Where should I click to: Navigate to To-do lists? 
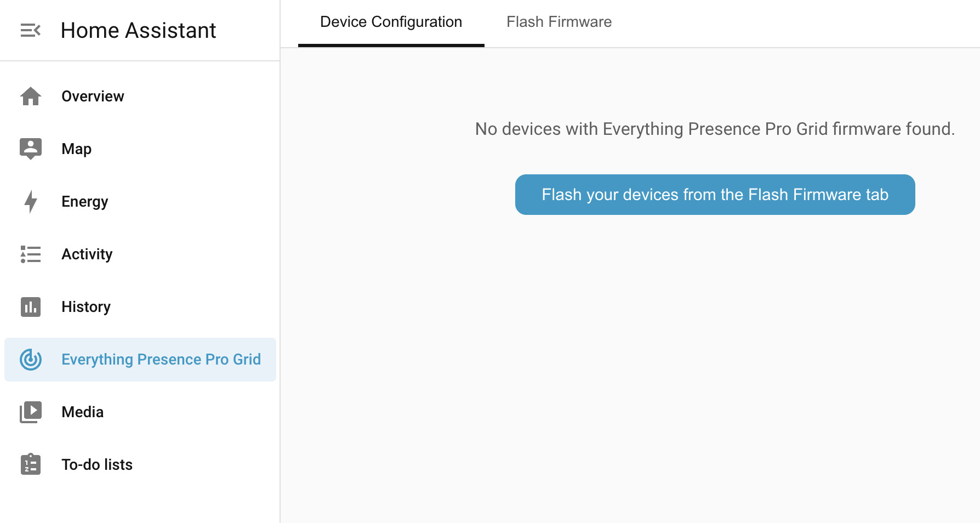click(96, 464)
